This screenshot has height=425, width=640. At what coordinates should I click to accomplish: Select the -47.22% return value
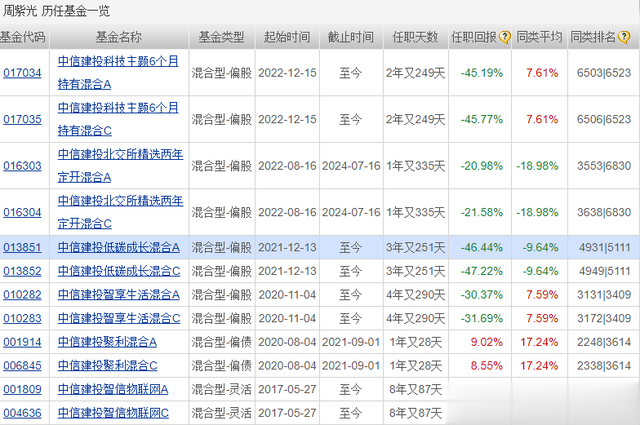click(482, 271)
